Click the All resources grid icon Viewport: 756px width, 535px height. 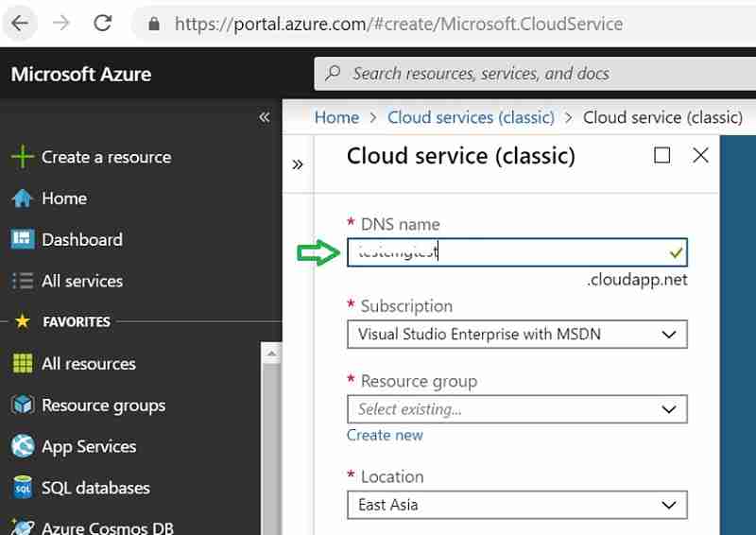click(22, 363)
